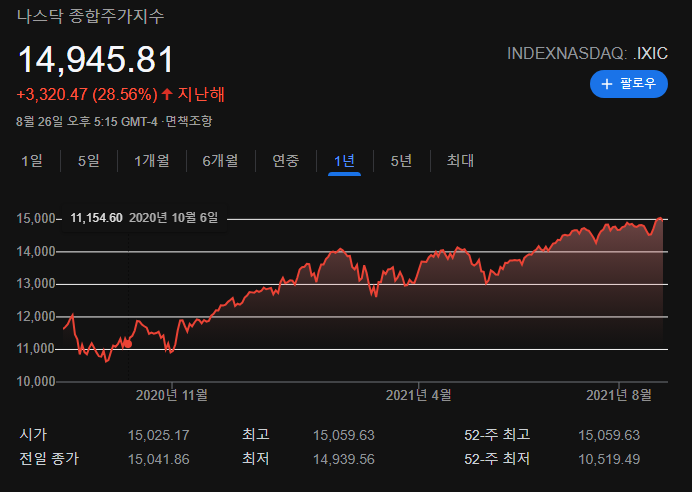This screenshot has height=492, width=692.
Task: Click the 11,154.60 tooltip value
Action: 96,218
